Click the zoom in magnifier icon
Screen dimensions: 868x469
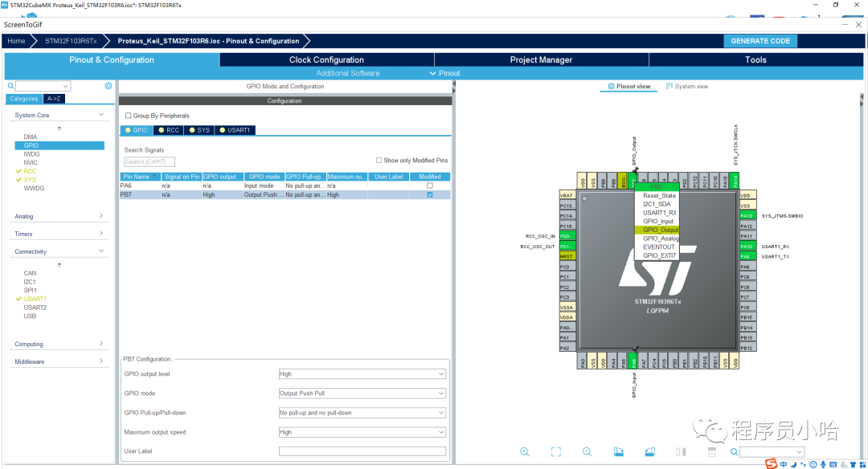[525, 452]
